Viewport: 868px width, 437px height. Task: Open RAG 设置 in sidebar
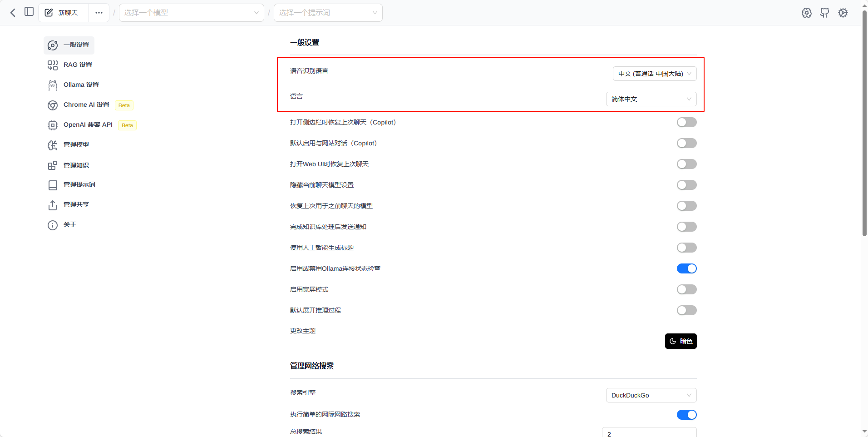click(77, 65)
